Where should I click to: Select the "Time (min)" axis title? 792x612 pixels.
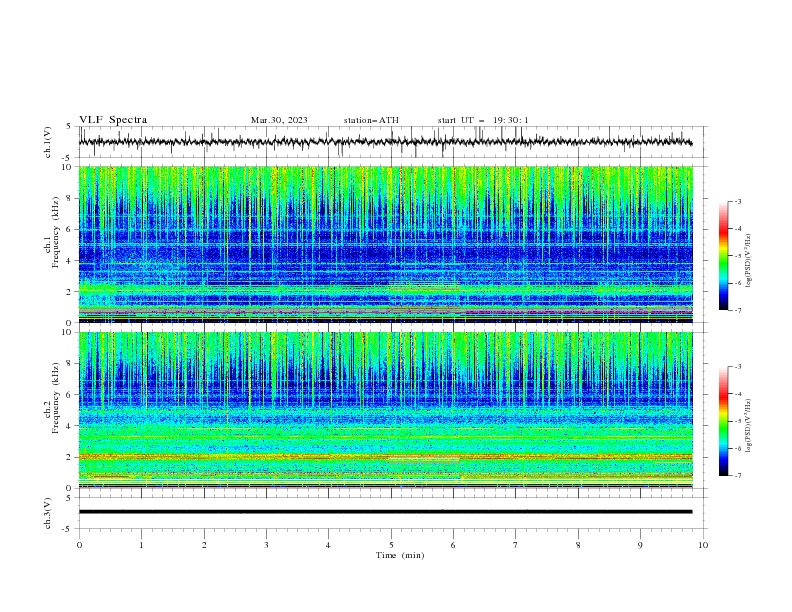400,555
